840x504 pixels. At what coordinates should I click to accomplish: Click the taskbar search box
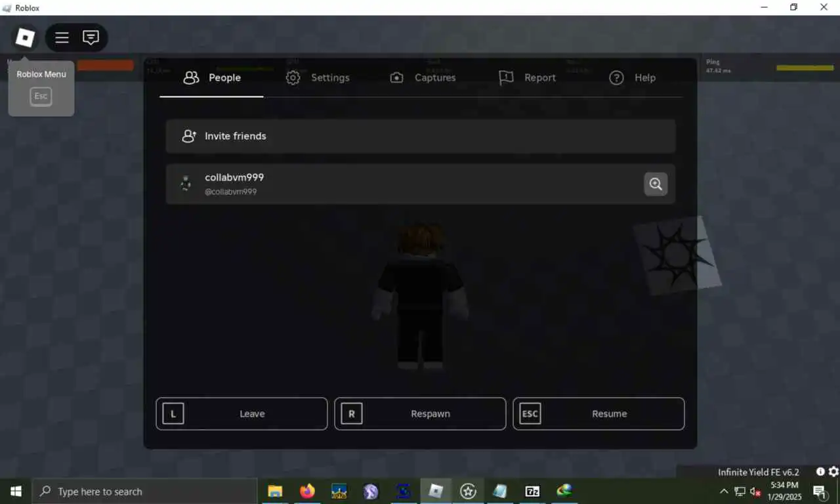point(144,491)
